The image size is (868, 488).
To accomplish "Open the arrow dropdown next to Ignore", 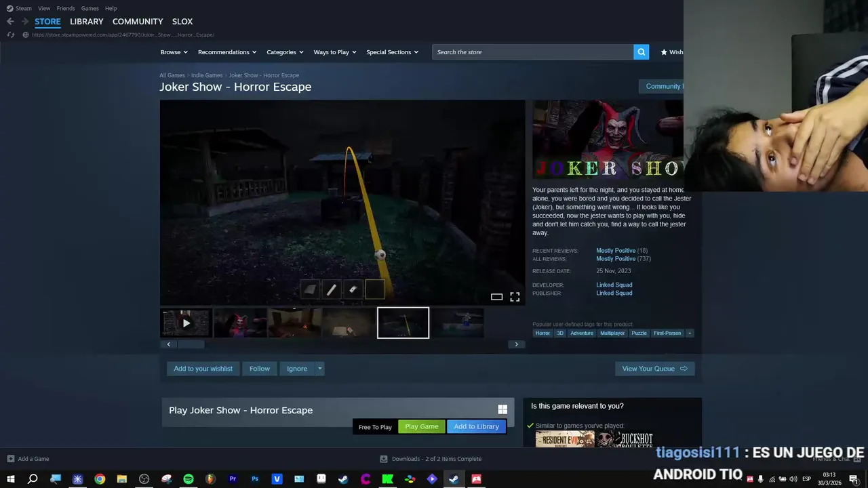I will click(x=320, y=369).
